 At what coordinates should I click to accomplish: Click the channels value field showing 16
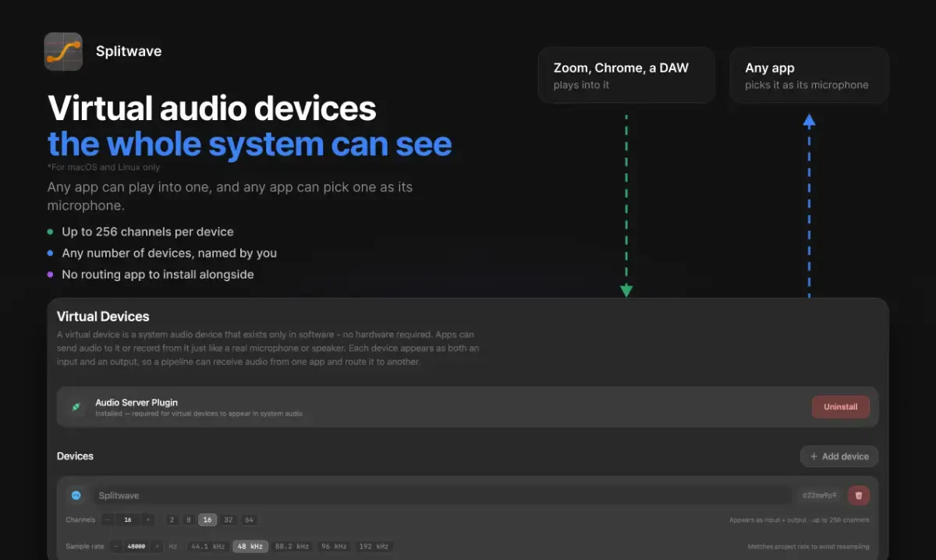128,519
